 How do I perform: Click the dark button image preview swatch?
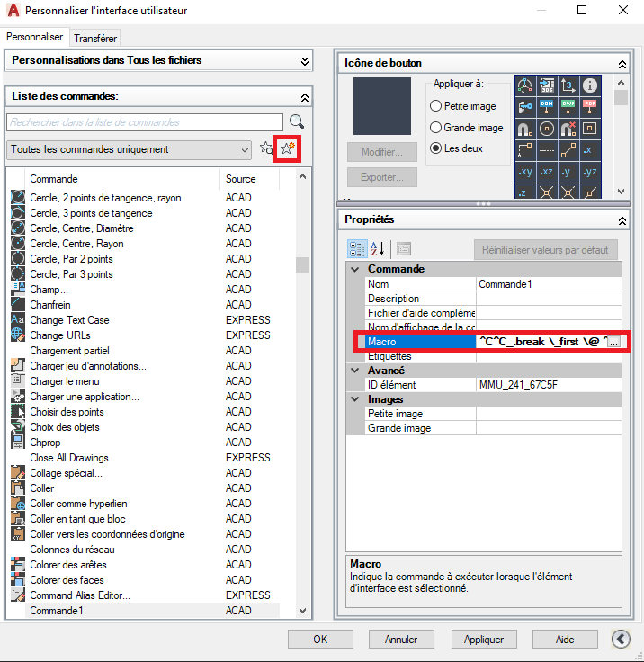[382, 106]
